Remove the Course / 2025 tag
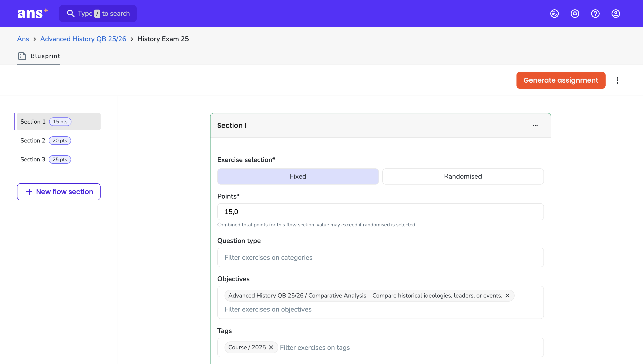 (271, 347)
